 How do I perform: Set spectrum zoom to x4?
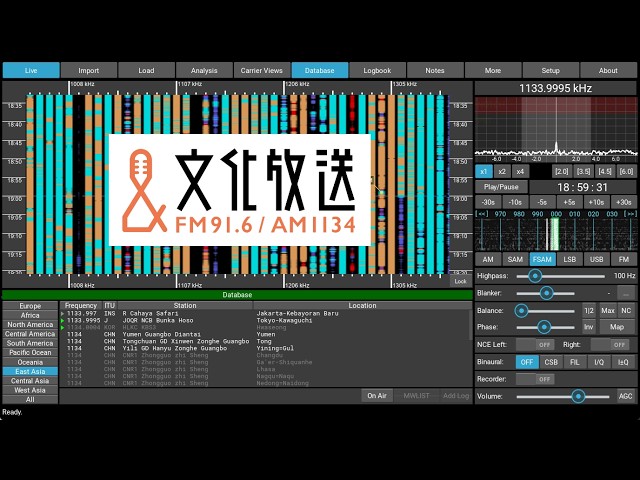520,171
